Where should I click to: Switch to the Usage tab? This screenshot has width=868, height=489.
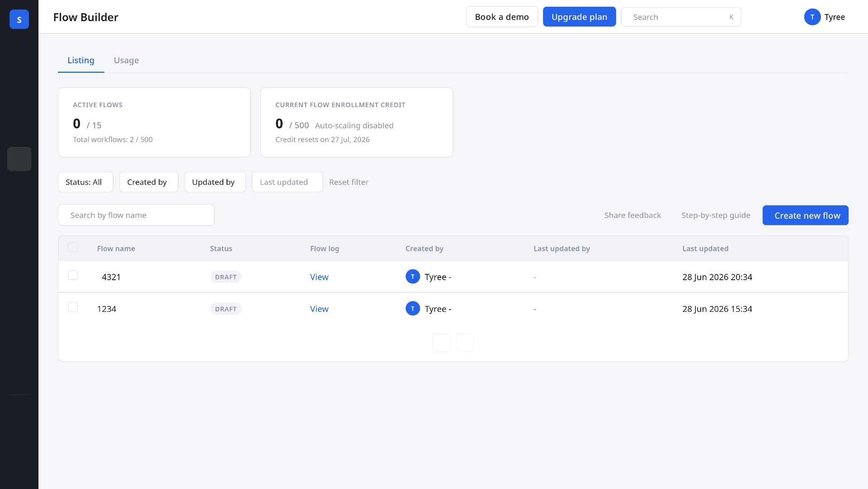pyautogui.click(x=126, y=60)
